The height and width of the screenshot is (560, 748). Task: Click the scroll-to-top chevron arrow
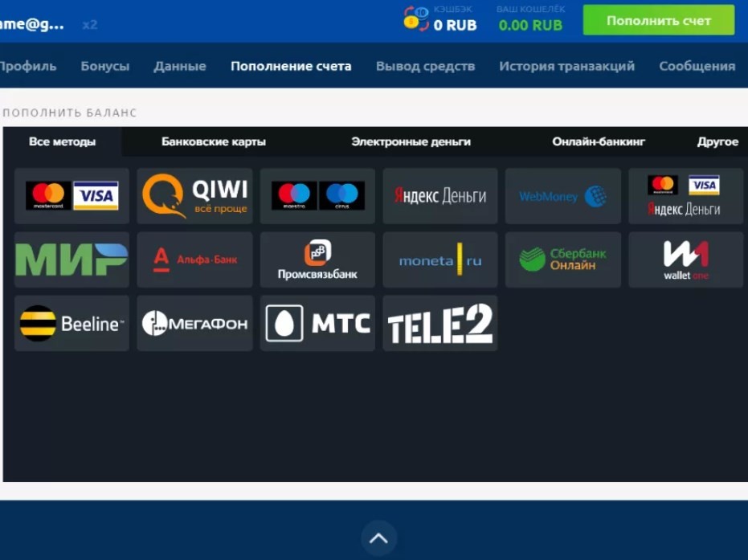coord(378,538)
